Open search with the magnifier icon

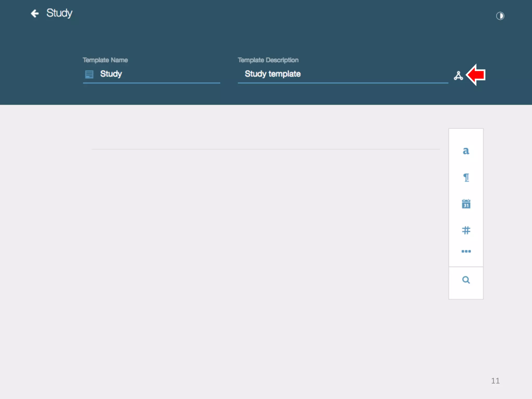click(x=466, y=280)
